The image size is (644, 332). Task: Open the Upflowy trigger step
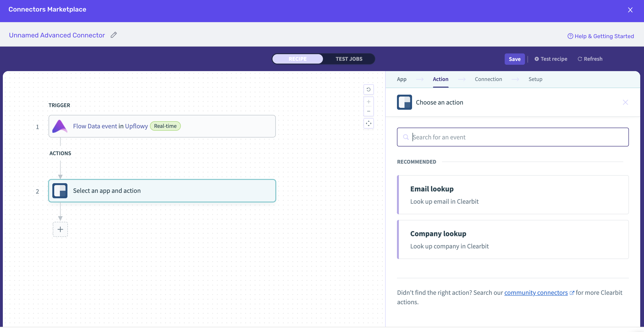click(x=162, y=126)
